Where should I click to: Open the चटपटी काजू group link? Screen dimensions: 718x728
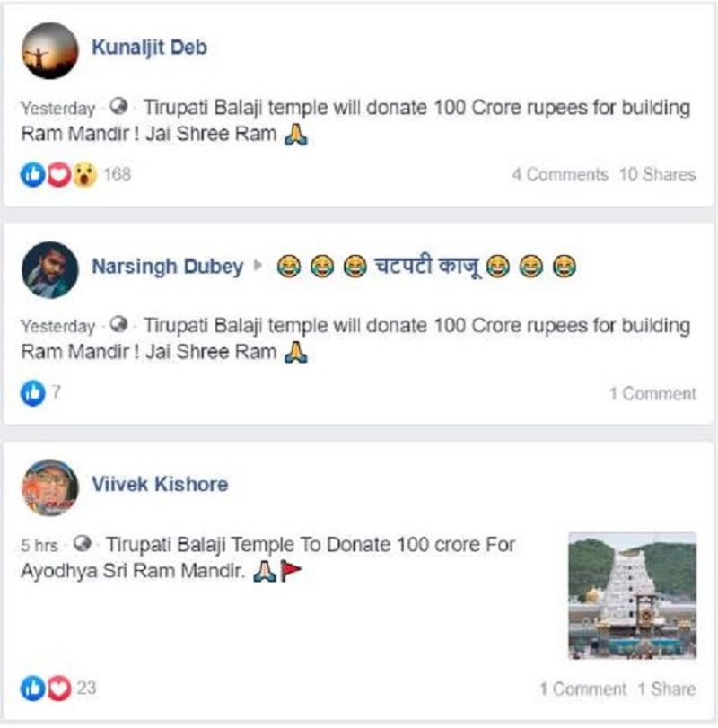426,266
